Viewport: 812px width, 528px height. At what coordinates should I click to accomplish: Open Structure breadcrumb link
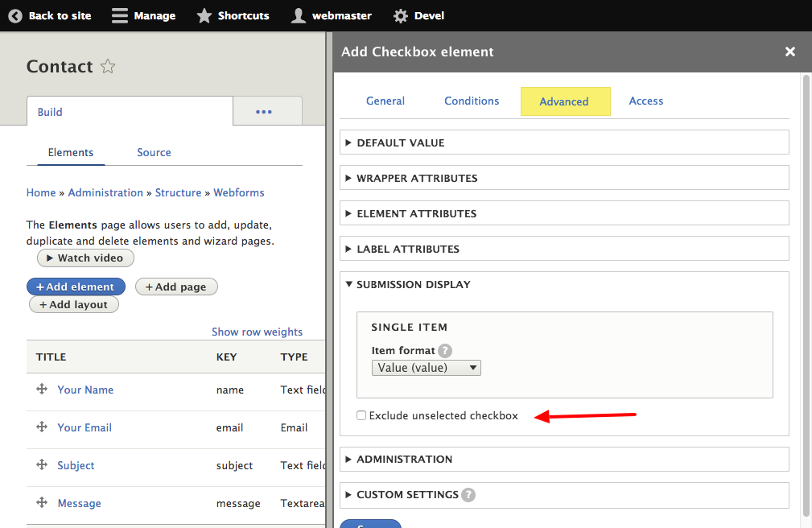178,192
